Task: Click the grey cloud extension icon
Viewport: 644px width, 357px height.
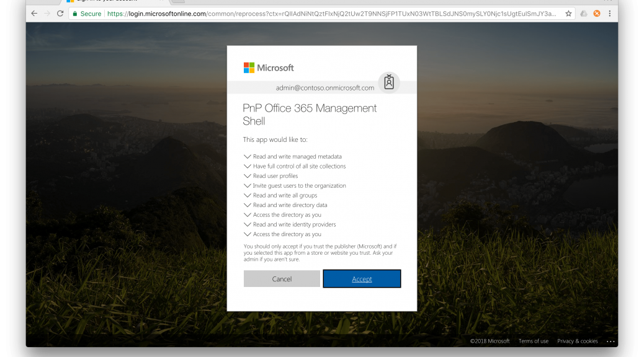Action: 584,14
